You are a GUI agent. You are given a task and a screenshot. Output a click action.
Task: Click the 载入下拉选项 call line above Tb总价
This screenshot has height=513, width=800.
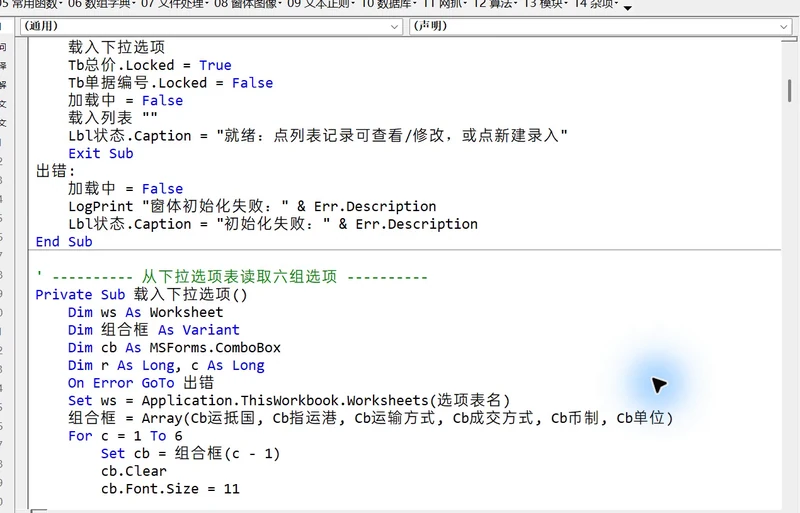coord(117,47)
